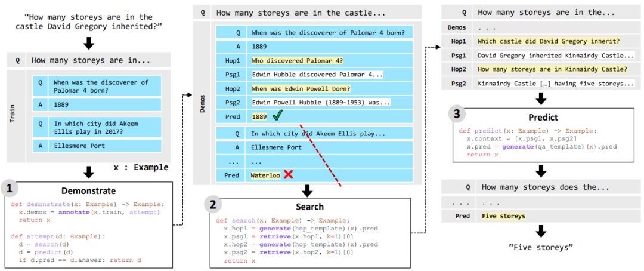The height and width of the screenshot is (271, 644).
Task: Click the "Edwin Hubble discovered Palomar 4" passage
Action: point(316,75)
